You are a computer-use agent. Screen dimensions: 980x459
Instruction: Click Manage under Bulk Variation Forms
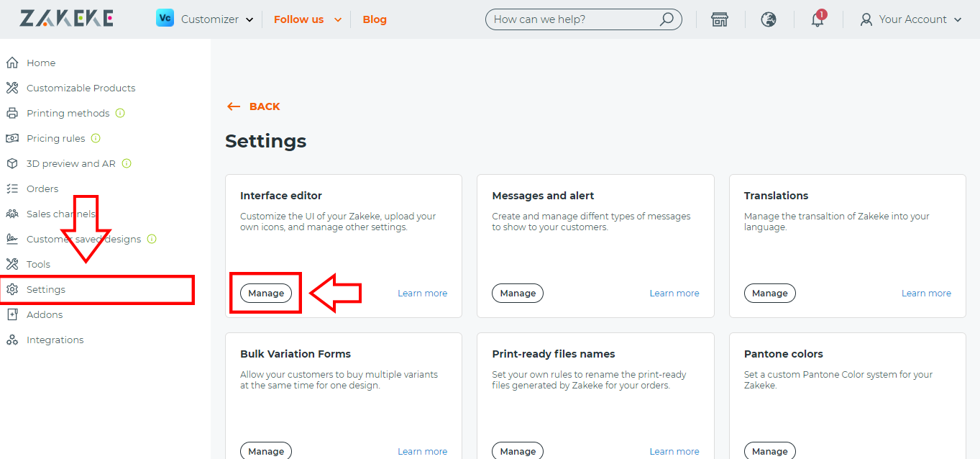(x=265, y=450)
